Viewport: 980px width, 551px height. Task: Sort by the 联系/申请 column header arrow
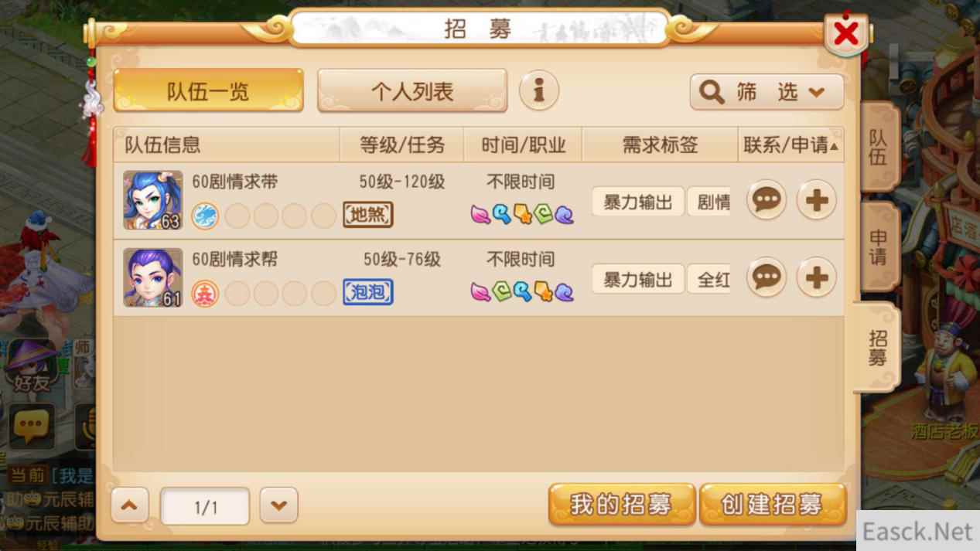click(x=834, y=146)
